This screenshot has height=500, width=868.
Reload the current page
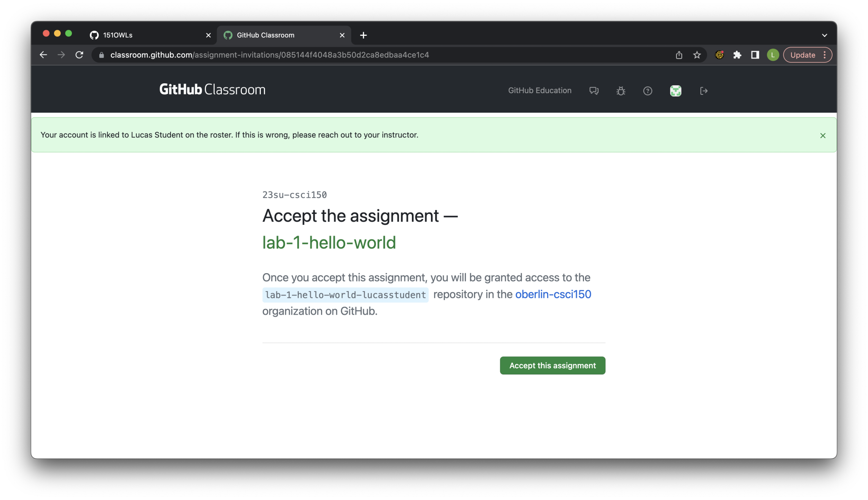[79, 55]
